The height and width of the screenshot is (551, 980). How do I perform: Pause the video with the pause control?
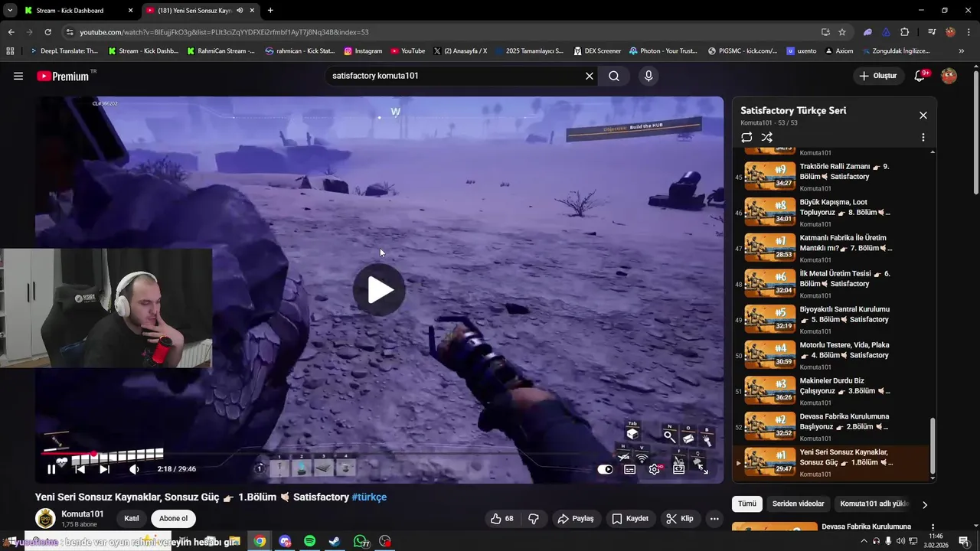pos(51,469)
